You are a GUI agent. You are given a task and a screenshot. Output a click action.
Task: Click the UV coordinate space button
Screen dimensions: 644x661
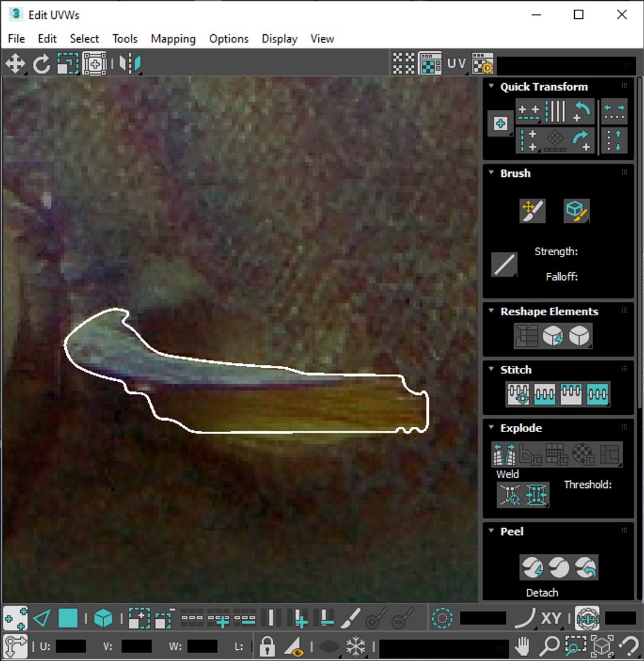(x=456, y=64)
